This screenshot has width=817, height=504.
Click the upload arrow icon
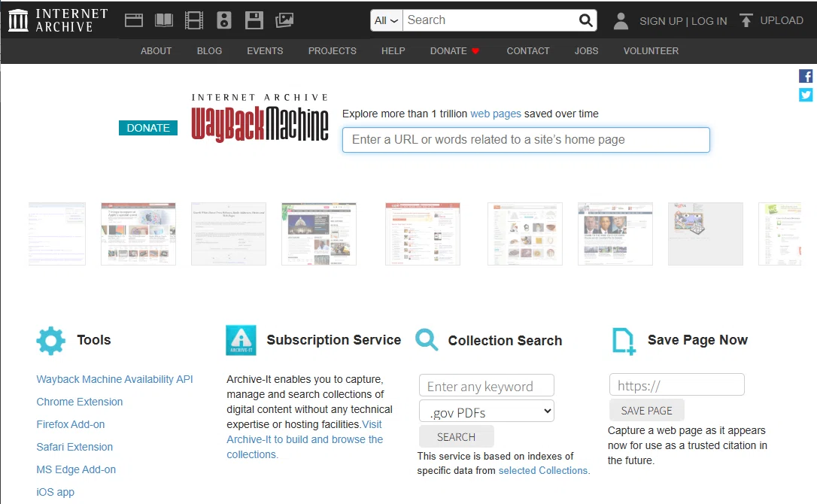(746, 20)
